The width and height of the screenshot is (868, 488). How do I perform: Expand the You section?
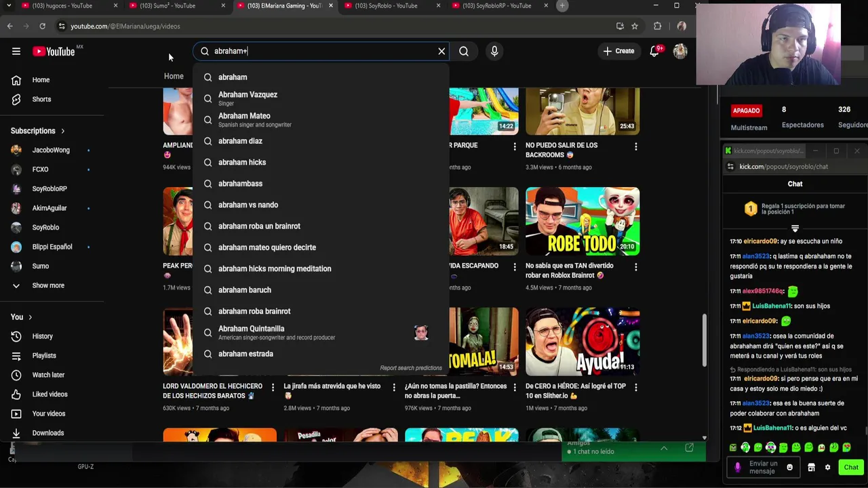tap(22, 317)
